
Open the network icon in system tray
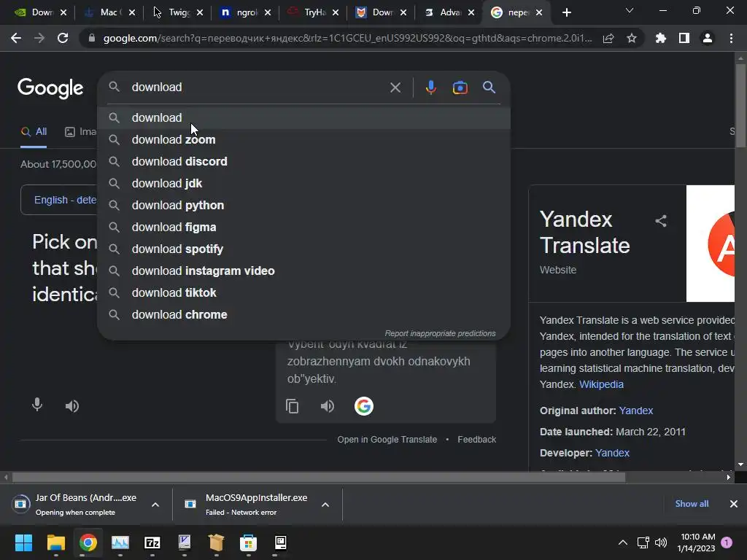point(643,542)
